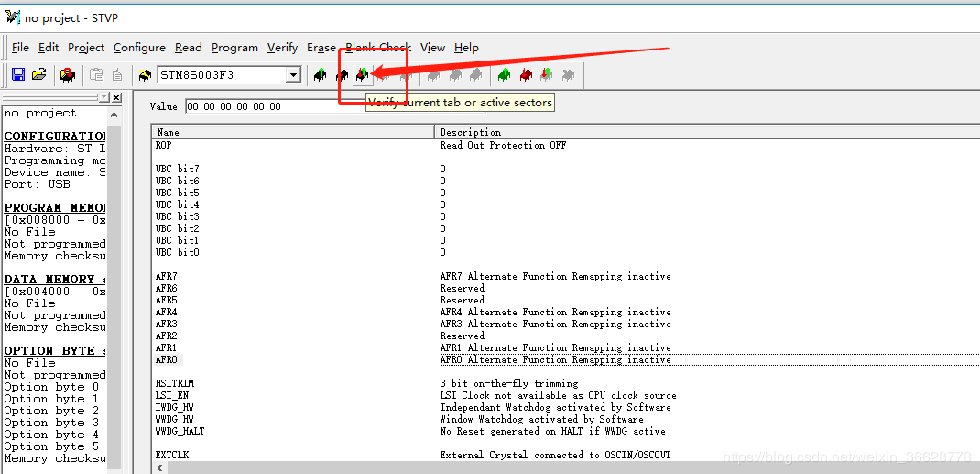980x474 pixels.
Task: Verify current tab or active sectors icon
Action: (x=362, y=75)
